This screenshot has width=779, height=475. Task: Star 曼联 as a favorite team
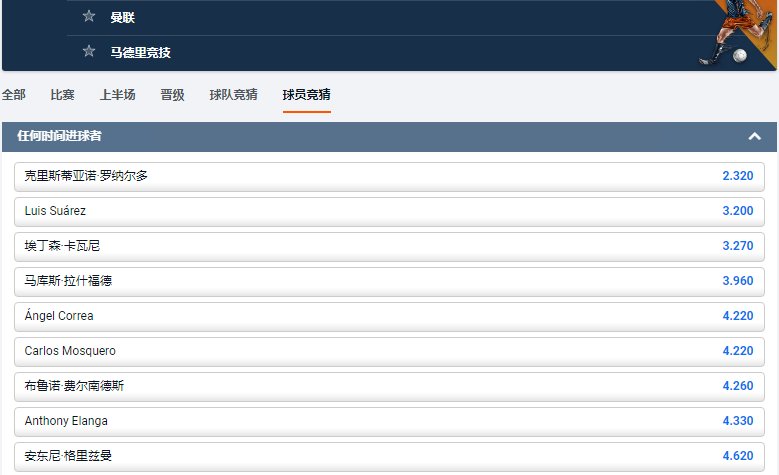click(x=89, y=16)
